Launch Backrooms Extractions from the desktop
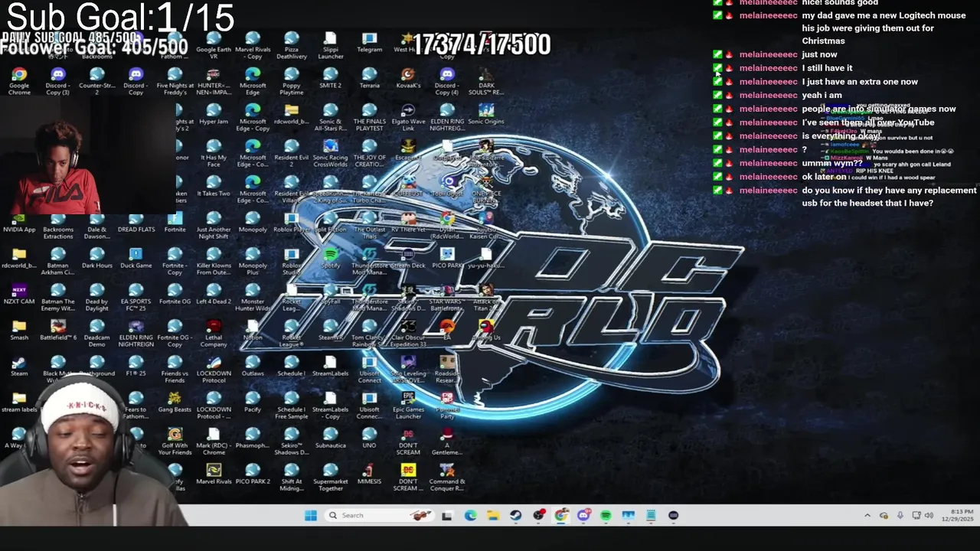Screen dimensions: 980x551 pyautogui.click(x=58, y=224)
